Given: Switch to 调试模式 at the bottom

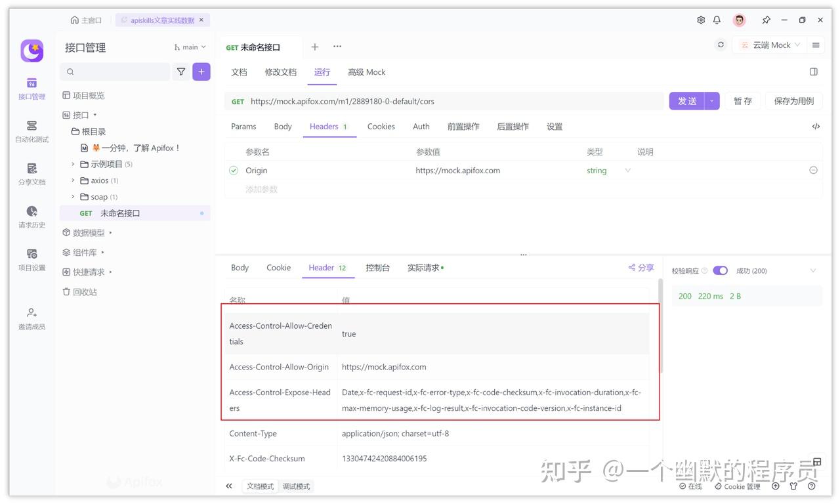Looking at the screenshot, I should coord(296,486).
